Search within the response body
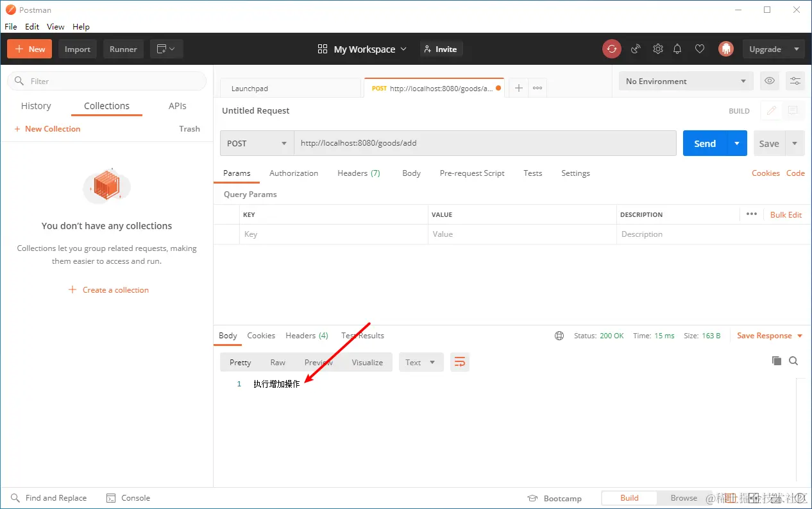 coord(793,361)
